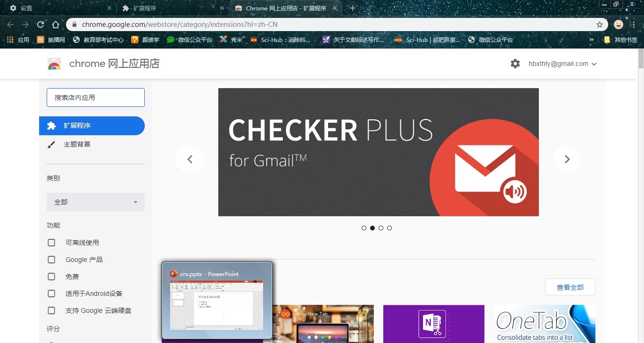Open the 跟谁学 bookmark
644x343 pixels.
pos(145,40)
